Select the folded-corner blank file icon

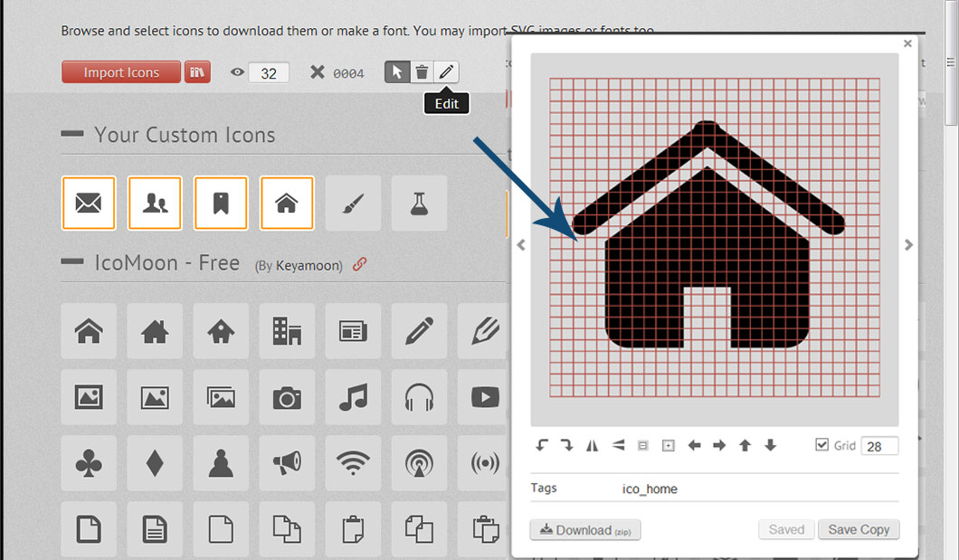(x=89, y=529)
